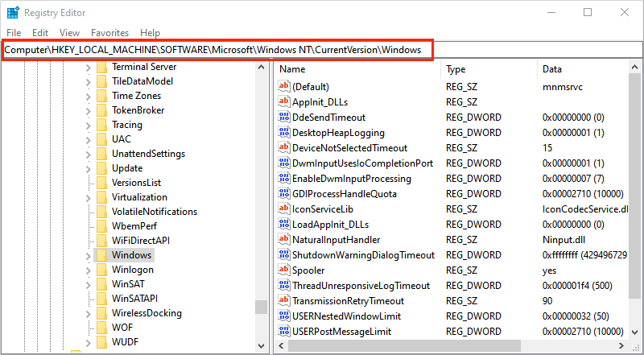Click the Tracing folder icon
The height and width of the screenshot is (355, 644).
101,125
